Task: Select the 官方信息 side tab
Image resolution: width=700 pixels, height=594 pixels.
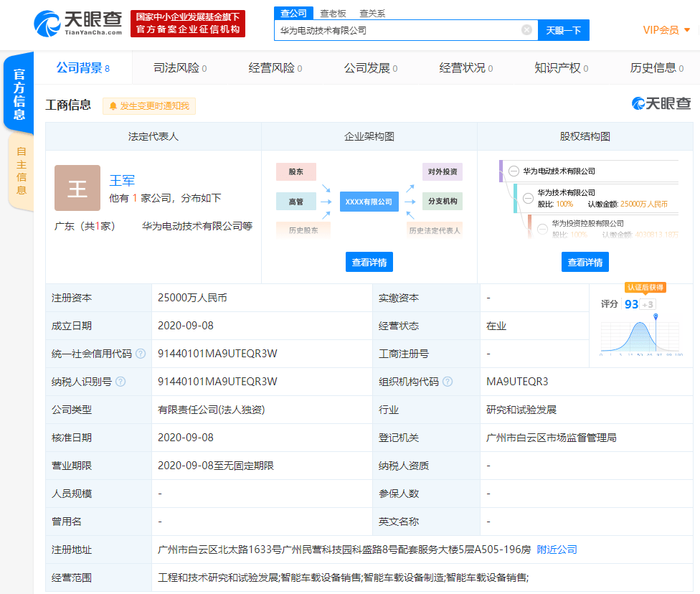Action: tap(19, 93)
